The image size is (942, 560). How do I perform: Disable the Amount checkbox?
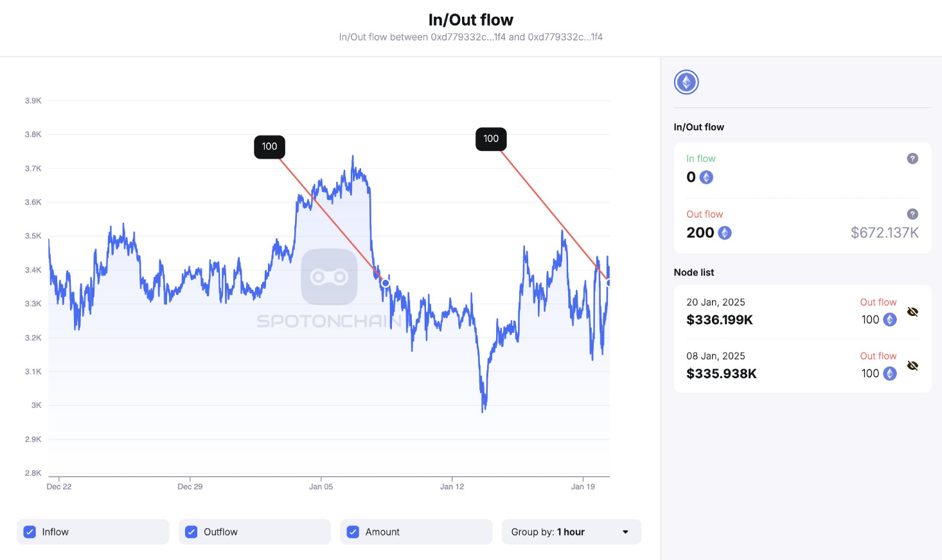[x=353, y=532]
